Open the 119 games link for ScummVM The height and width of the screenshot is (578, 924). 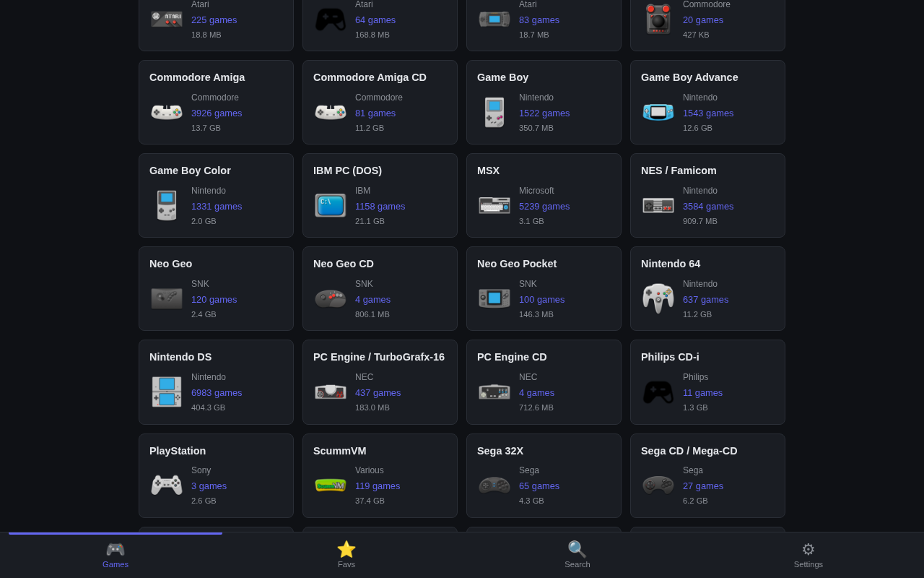pos(378,486)
